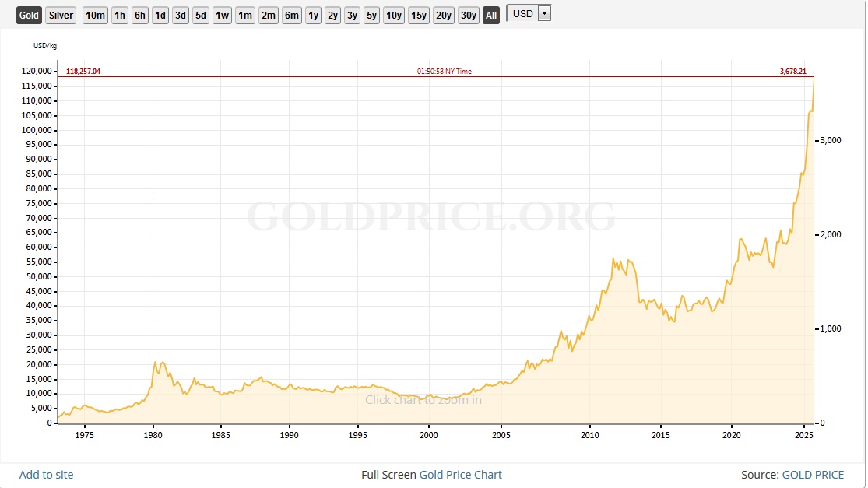This screenshot has height=488, width=868.
Task: Show the 5d price range
Action: (x=201, y=16)
